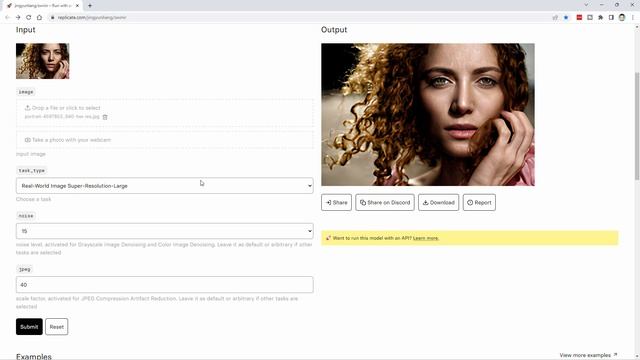
Task: Open the tab search chevron
Action: tap(586, 5)
